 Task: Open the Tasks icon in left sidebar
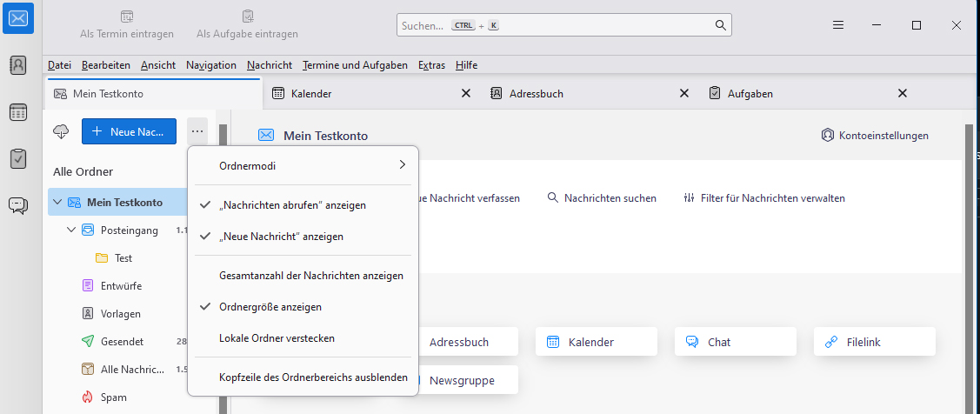coord(18,159)
